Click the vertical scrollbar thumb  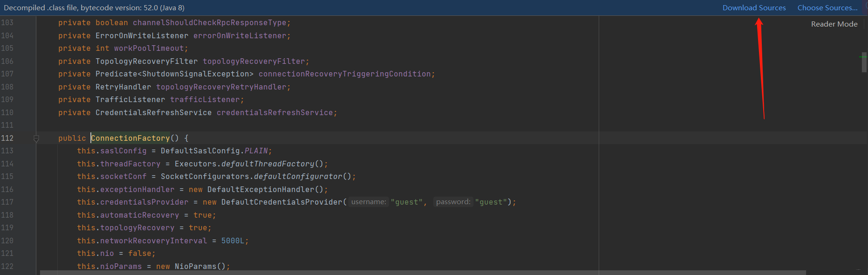coord(864,62)
